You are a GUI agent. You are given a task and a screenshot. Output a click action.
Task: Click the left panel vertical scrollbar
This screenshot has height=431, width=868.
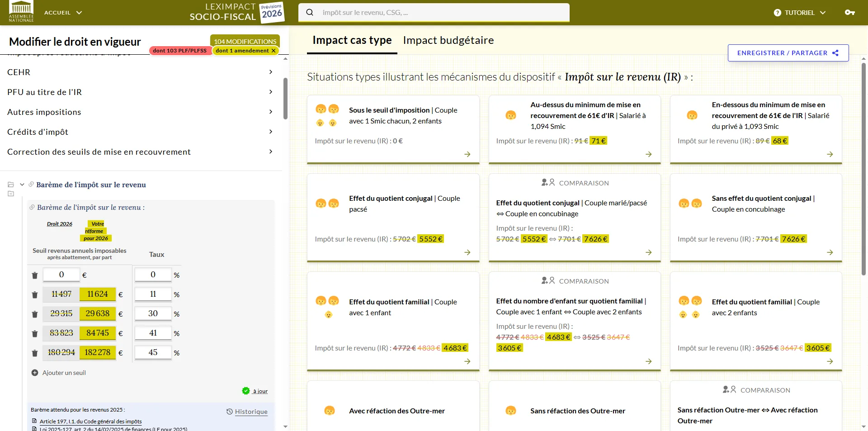(x=285, y=99)
